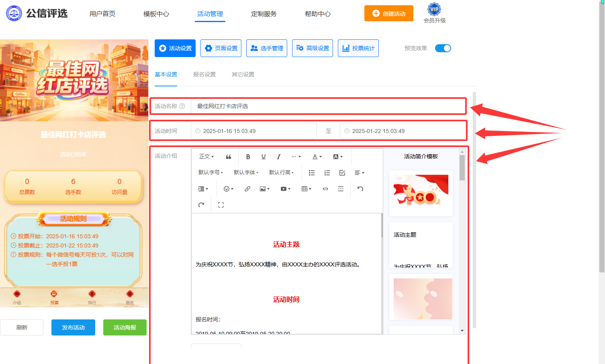Toggle italic formatting in the editor
The height and width of the screenshot is (364, 605).
[278, 157]
